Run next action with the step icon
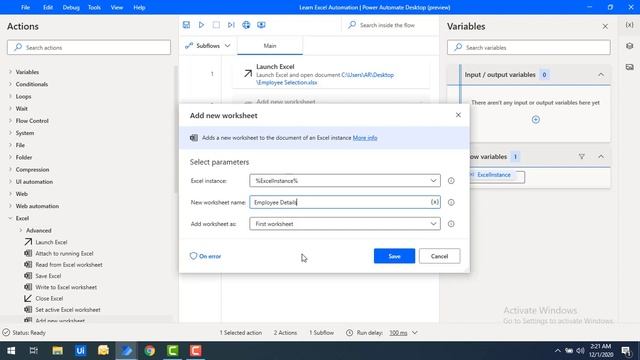640x360 pixels. click(x=231, y=25)
